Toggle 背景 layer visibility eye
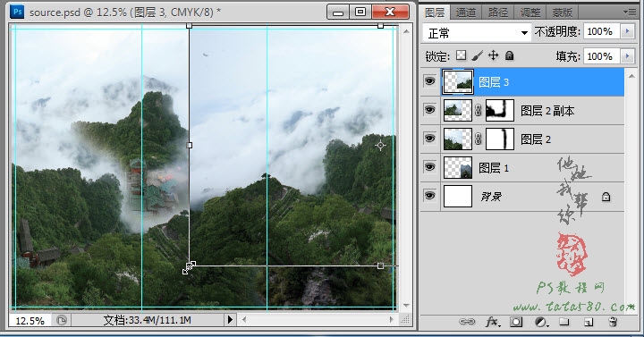Viewport: 644px width, 337px height. tap(429, 196)
